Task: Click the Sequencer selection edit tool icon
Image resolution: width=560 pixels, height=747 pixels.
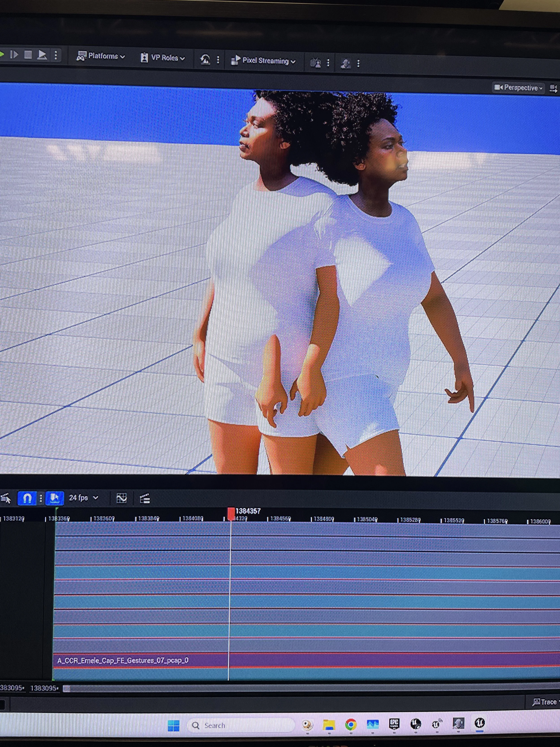Action: (x=6, y=498)
